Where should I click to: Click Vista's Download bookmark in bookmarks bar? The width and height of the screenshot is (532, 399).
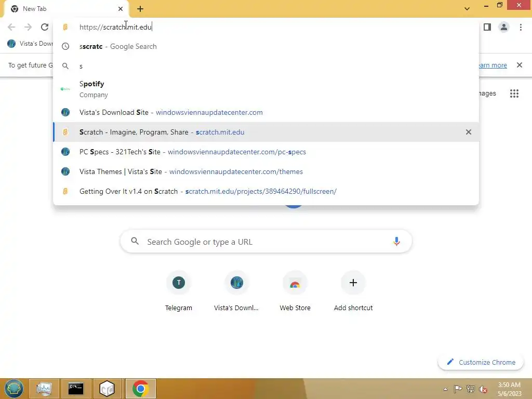coord(30,44)
